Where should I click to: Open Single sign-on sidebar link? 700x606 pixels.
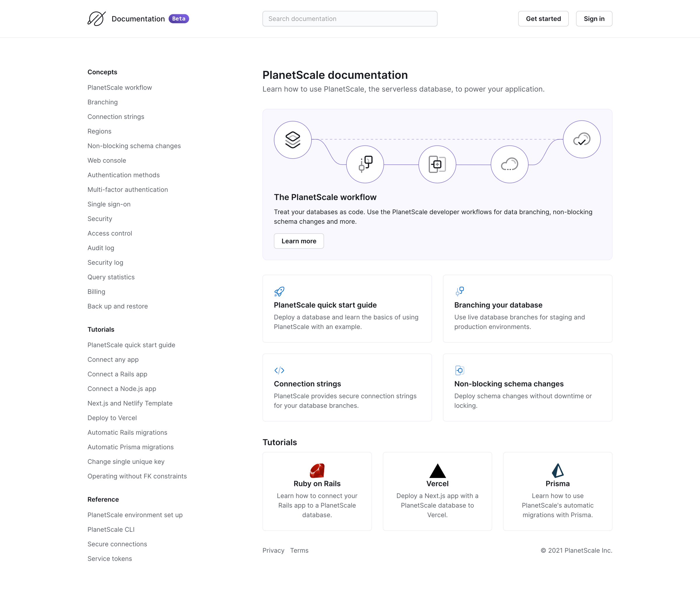pos(109,204)
